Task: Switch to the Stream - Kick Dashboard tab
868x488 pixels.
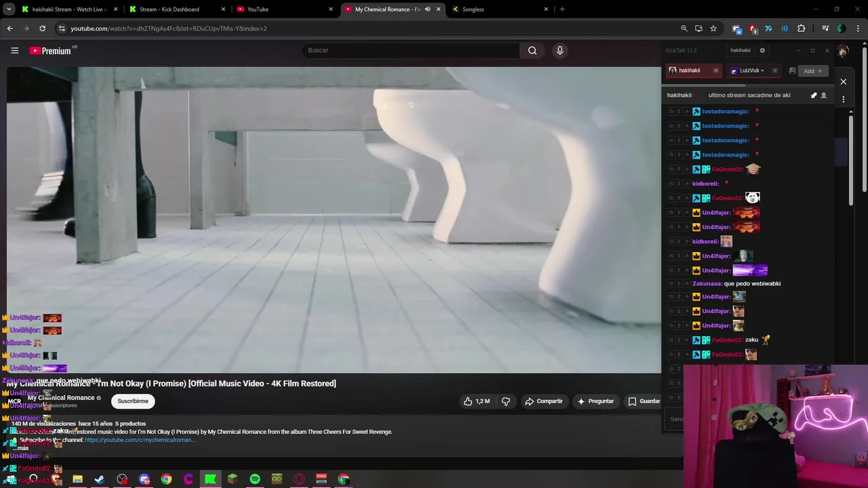Action: click(176, 9)
